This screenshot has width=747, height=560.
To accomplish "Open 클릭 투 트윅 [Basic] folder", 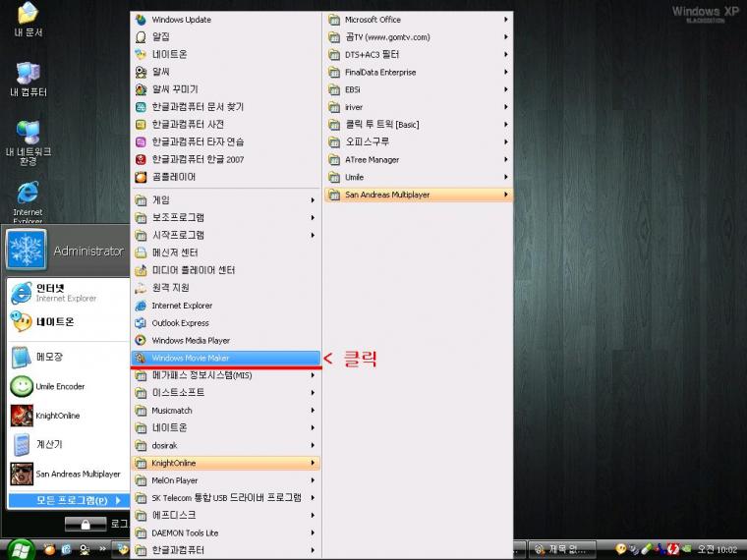I will click(419, 125).
